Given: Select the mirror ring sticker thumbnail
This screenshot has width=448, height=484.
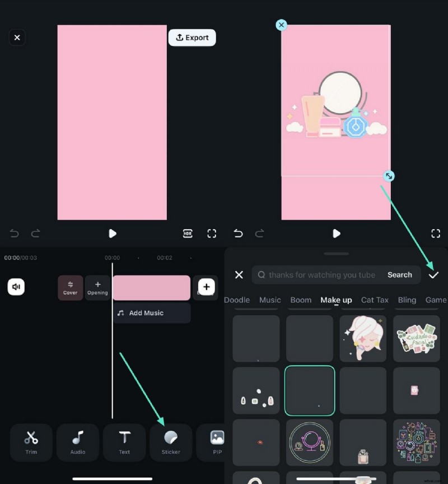Looking at the screenshot, I should [x=309, y=443].
